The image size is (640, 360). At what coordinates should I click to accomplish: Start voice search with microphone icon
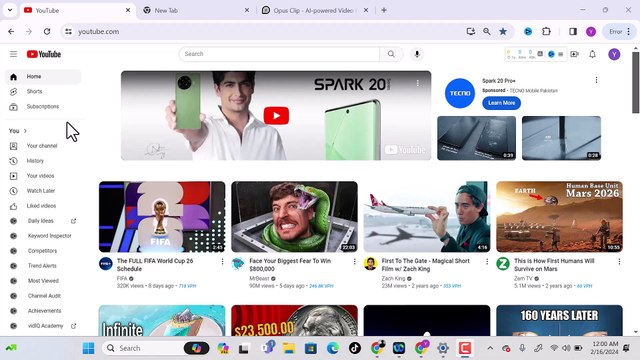(x=417, y=54)
